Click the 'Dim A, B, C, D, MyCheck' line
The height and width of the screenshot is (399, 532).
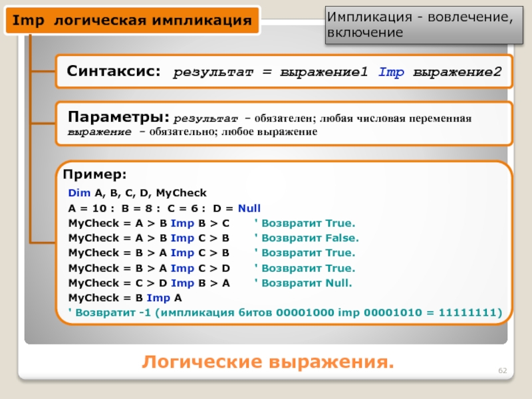(138, 193)
